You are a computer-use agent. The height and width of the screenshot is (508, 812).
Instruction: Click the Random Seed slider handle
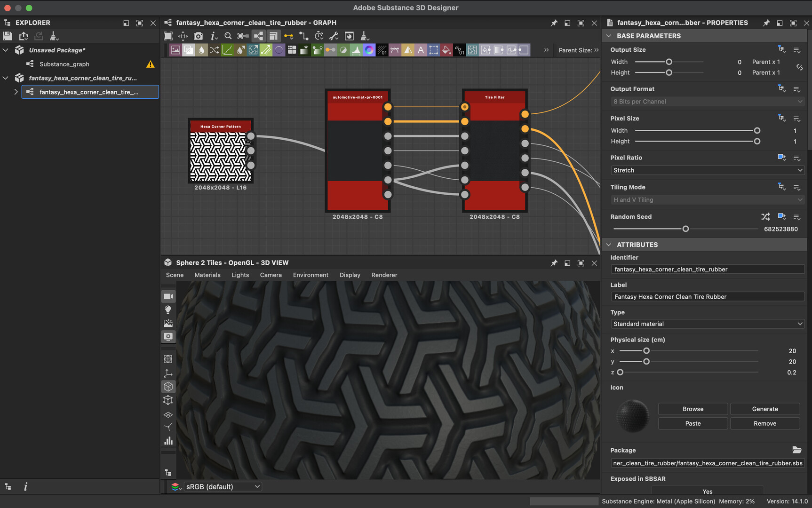685,229
